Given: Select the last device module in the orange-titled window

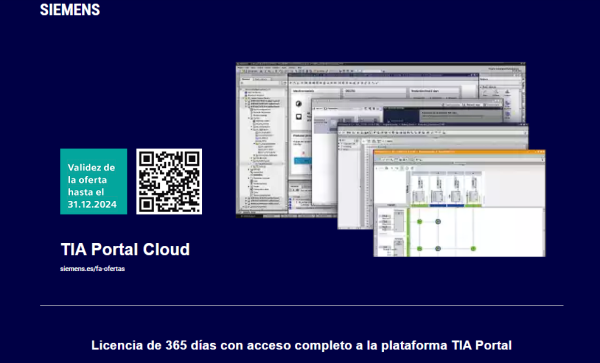Looking at the screenshot, I should tap(473, 189).
